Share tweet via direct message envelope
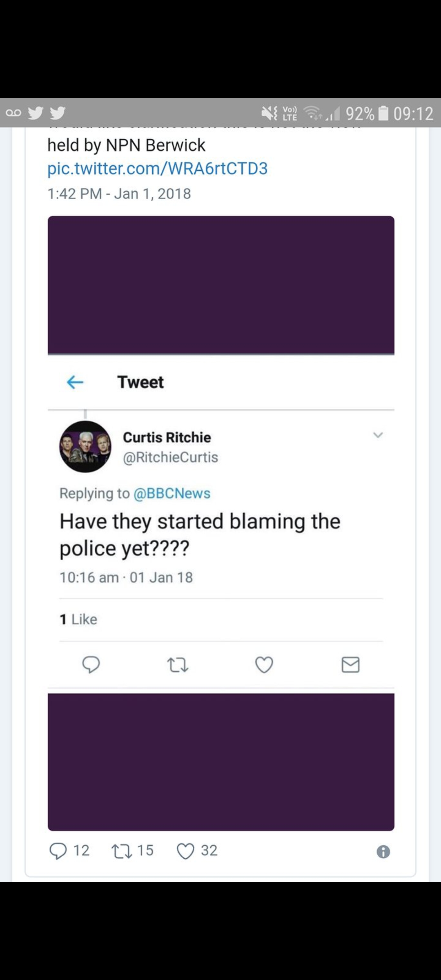This screenshot has height=980, width=441. [x=350, y=664]
